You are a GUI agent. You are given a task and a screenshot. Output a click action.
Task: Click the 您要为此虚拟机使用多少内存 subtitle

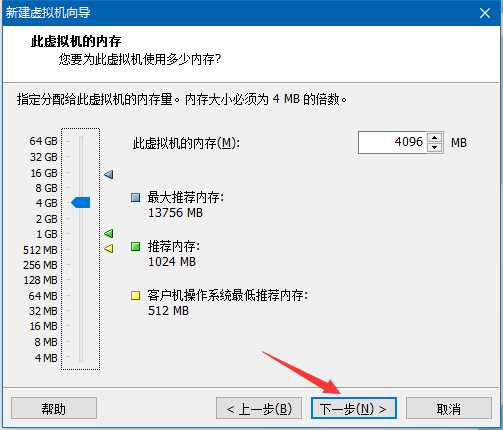tap(140, 59)
